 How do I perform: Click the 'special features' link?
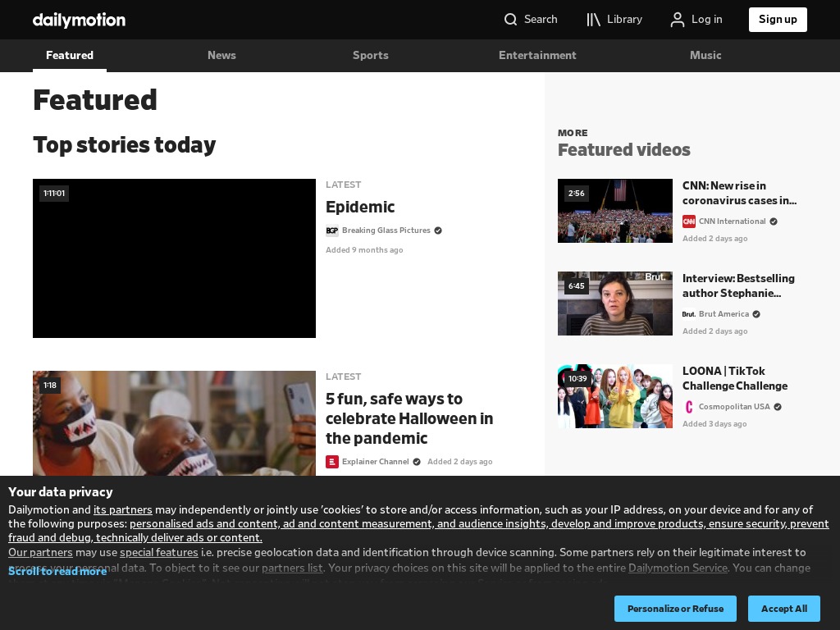(x=159, y=552)
